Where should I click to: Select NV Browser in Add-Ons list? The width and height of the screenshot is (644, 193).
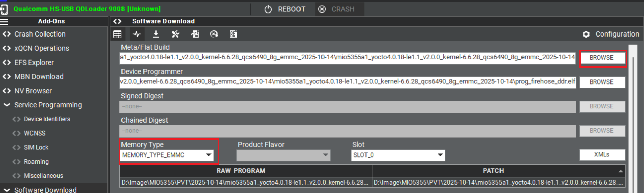coord(33,91)
